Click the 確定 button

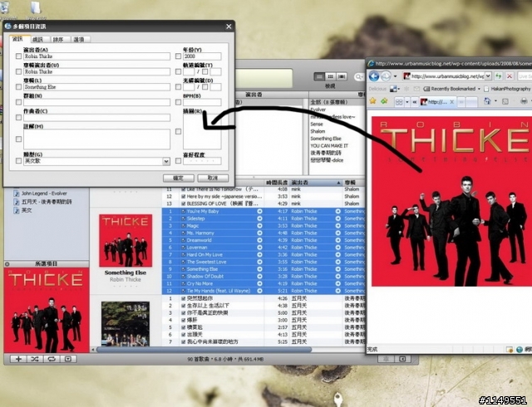[179, 178]
